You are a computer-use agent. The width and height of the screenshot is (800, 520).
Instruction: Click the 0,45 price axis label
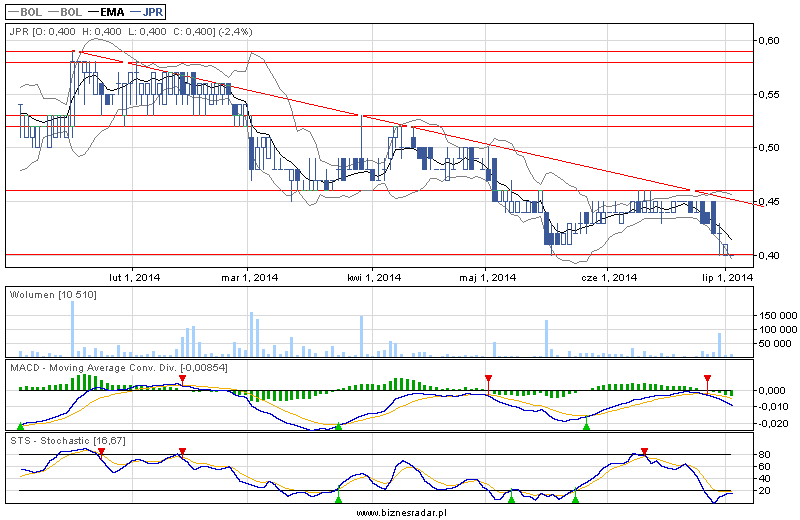tap(768, 202)
